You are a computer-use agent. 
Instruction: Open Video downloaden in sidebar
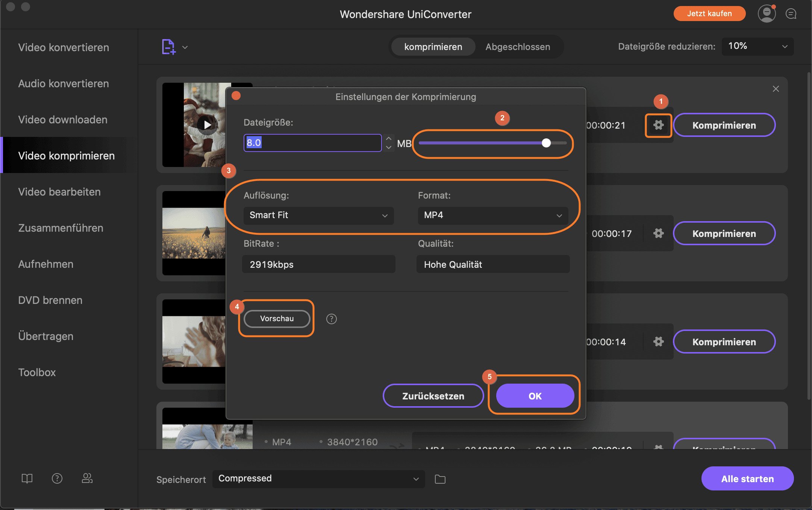coord(63,120)
